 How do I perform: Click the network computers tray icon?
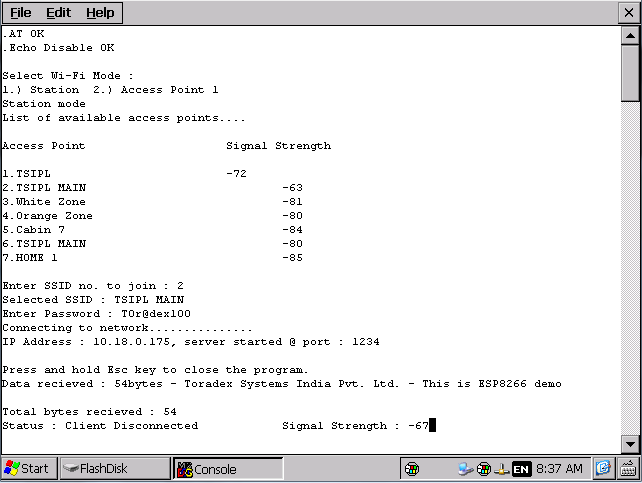click(465, 468)
